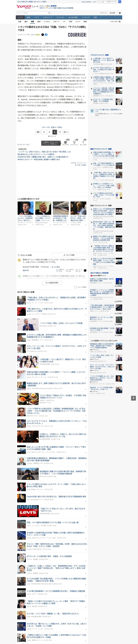Click the COURRiER publisher logo
Screen dimensions: 138x644
pyautogui.click(x=77, y=35)
